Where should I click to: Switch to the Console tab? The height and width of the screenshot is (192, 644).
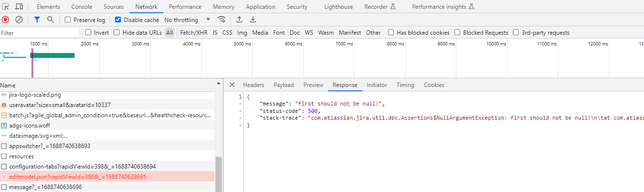point(82,7)
